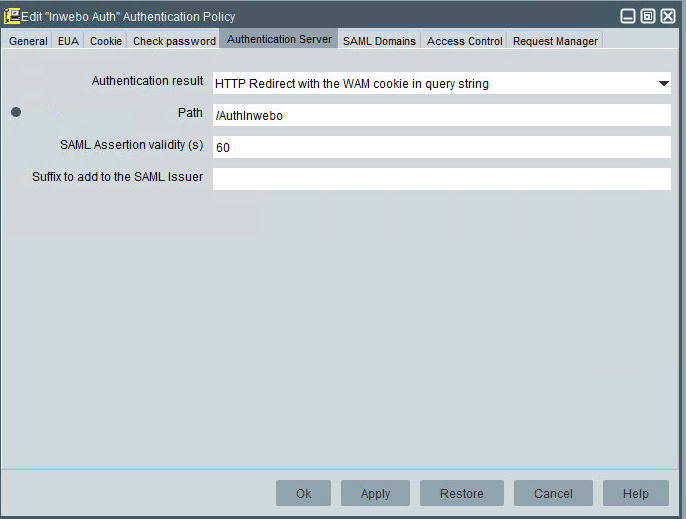The height and width of the screenshot is (519, 686).
Task: Click the gray dot beside Path
Action: 16,113
